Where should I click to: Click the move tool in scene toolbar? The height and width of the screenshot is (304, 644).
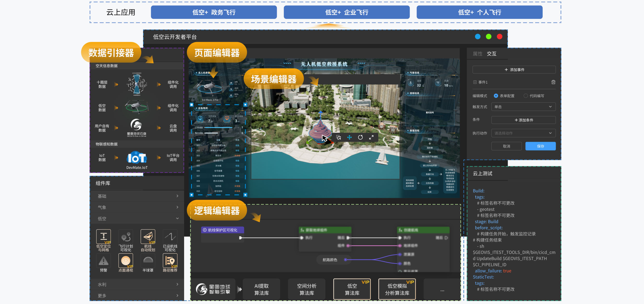(350, 137)
